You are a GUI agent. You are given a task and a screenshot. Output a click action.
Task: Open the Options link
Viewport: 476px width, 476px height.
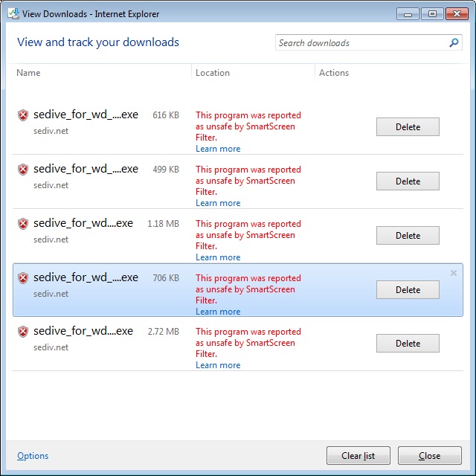(x=33, y=456)
